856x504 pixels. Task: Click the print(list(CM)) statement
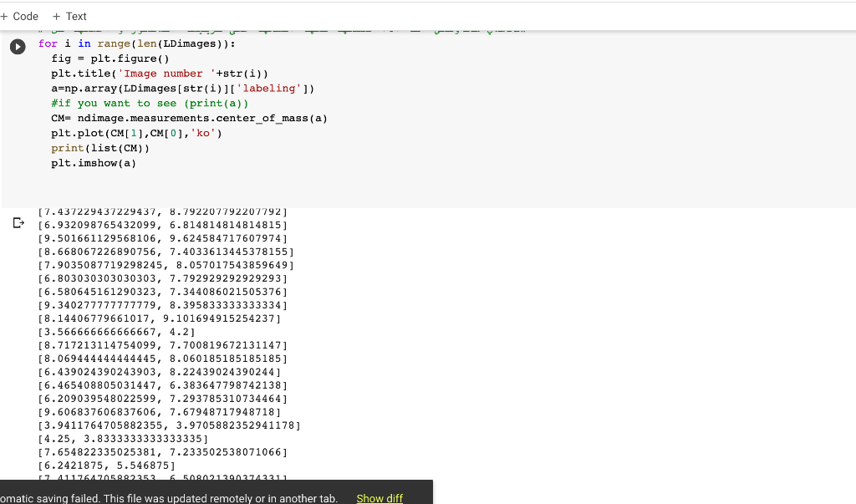[x=99, y=148]
